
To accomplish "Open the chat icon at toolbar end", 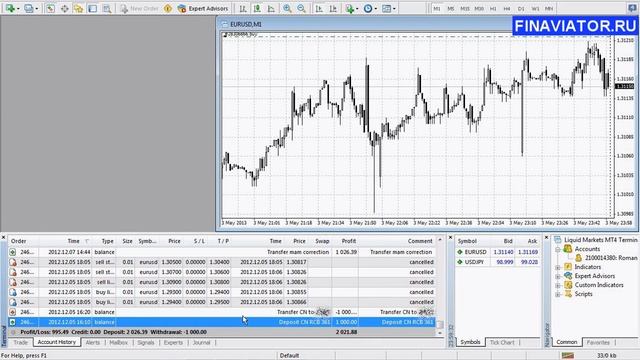I will click(632, 8).
